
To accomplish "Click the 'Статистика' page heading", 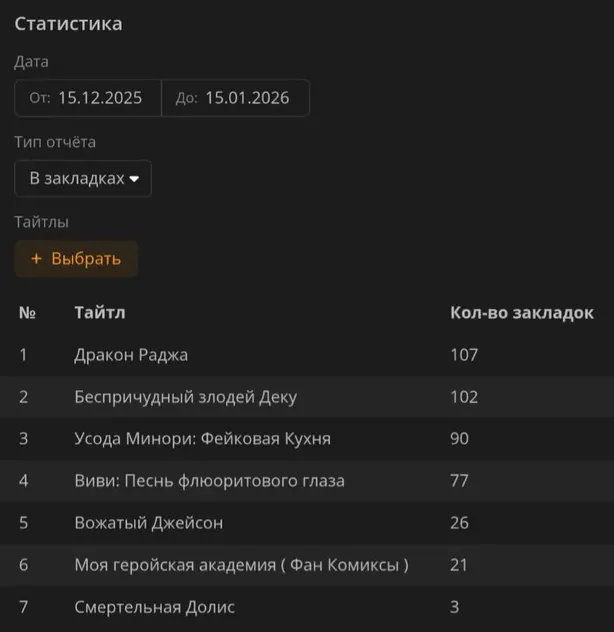I will click(68, 23).
